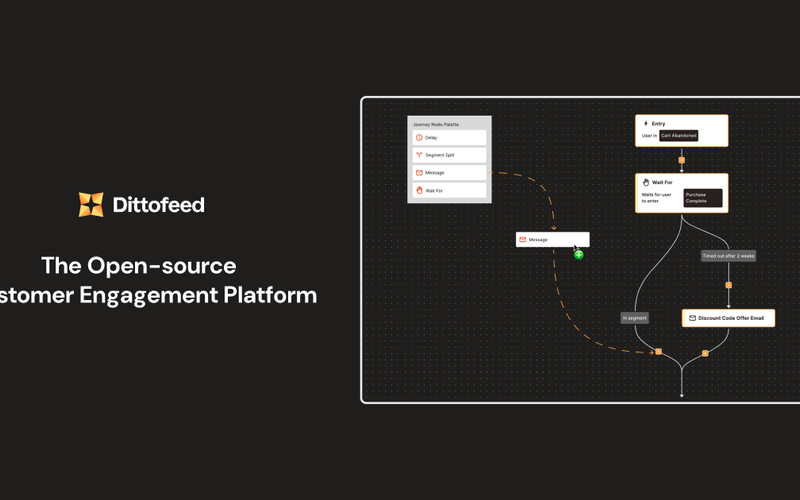The width and height of the screenshot is (800, 500).
Task: Click the Journey Node Palette title
Action: tap(436, 124)
